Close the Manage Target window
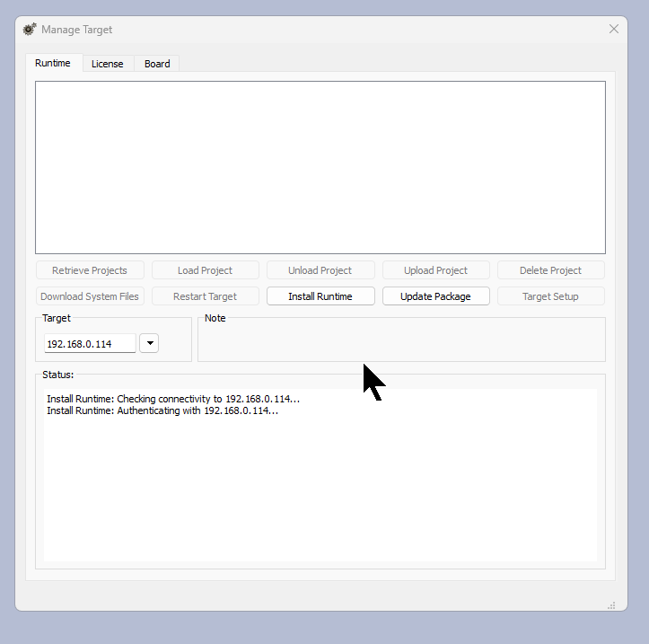Image resolution: width=649 pixels, height=644 pixels. [614, 29]
